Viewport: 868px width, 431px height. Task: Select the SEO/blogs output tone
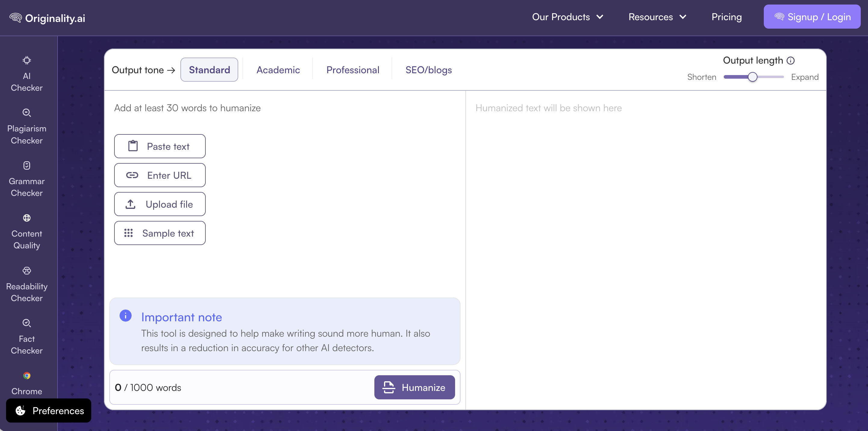click(x=429, y=70)
